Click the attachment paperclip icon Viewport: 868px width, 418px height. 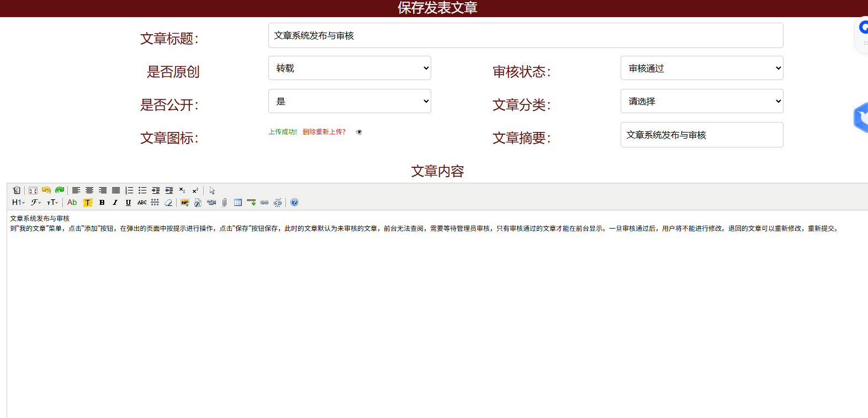click(225, 203)
